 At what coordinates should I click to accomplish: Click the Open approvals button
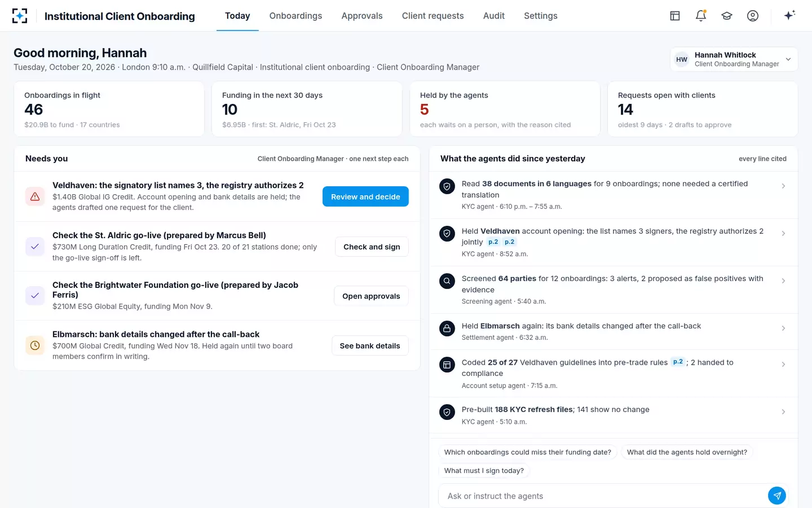(x=371, y=296)
